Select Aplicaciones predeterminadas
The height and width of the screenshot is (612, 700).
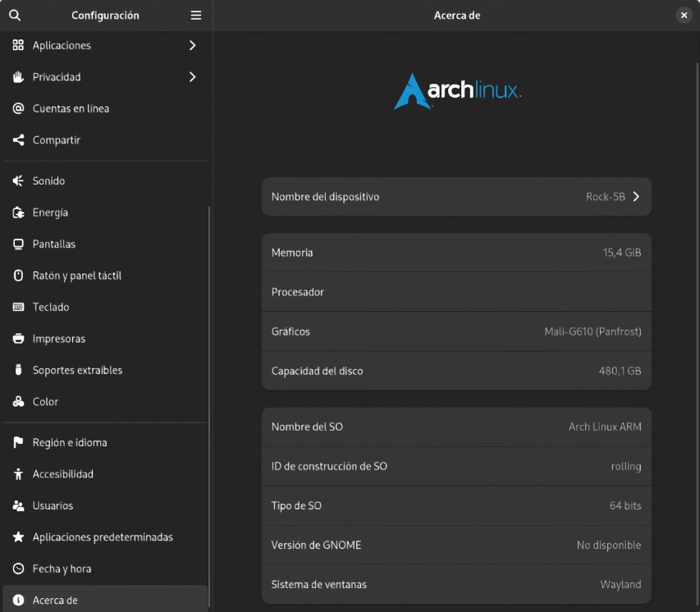(x=105, y=537)
